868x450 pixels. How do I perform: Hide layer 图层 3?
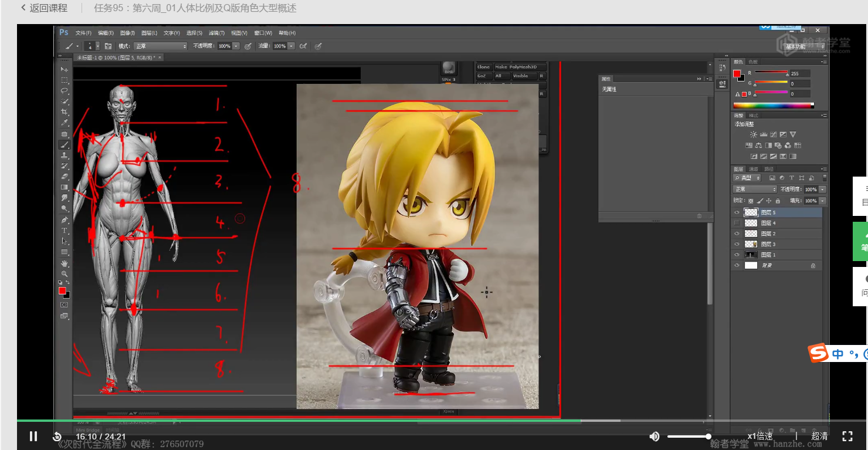click(x=737, y=244)
